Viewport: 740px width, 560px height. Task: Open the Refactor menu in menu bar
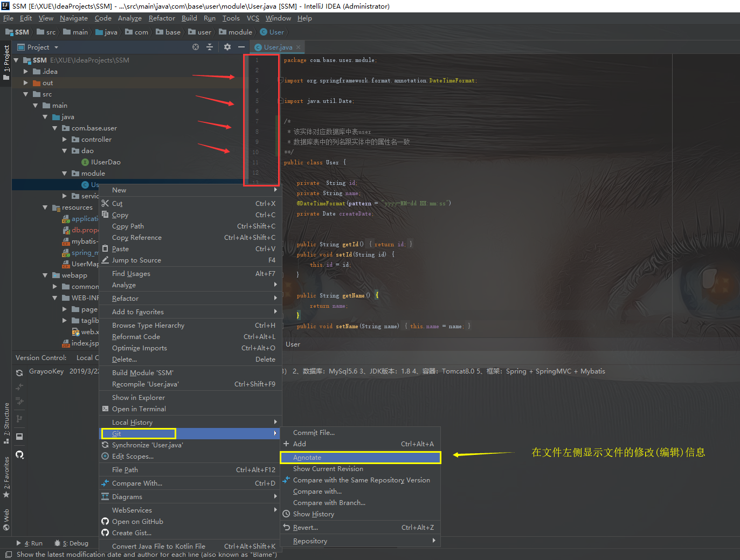pos(162,18)
